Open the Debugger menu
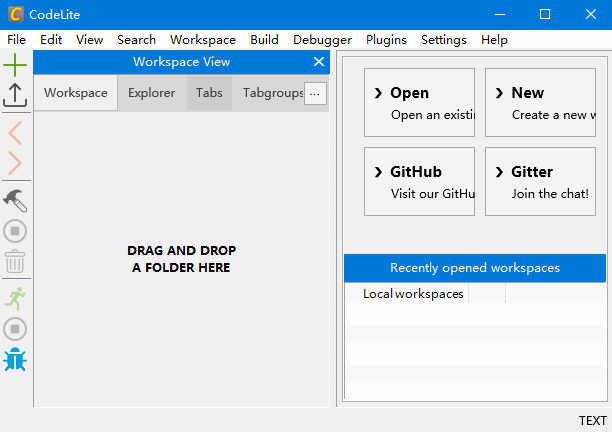 click(322, 40)
